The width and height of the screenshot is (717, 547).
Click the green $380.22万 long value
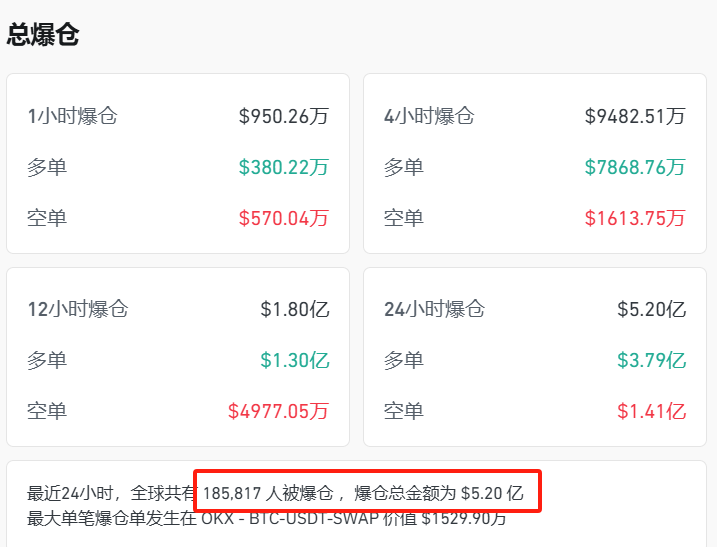(x=284, y=167)
